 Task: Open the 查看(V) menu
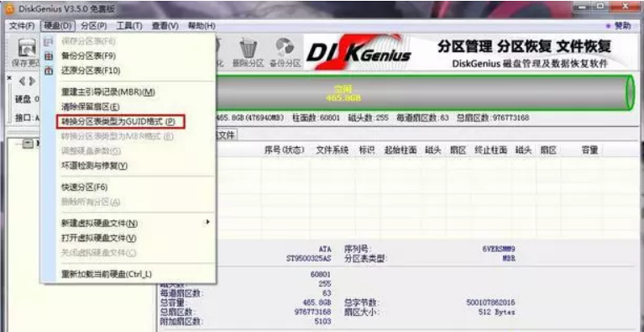coord(165,26)
